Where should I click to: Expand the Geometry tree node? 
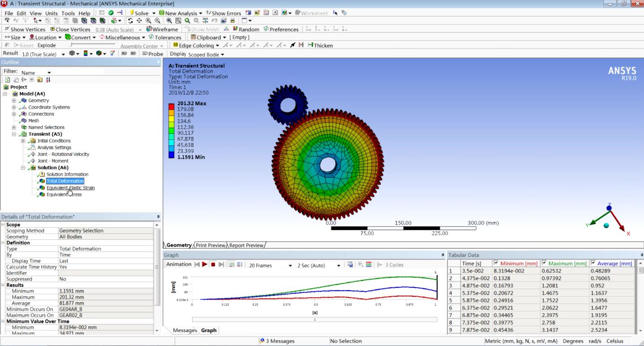[x=14, y=100]
